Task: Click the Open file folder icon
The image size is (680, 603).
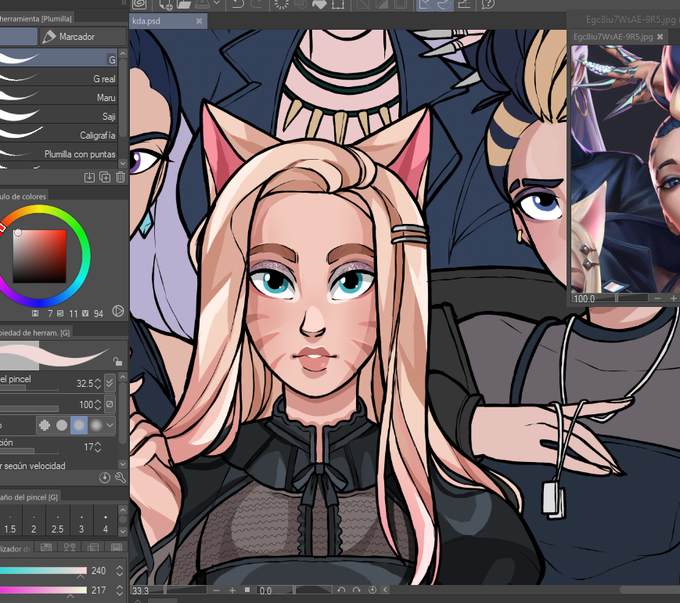Action: point(184,4)
